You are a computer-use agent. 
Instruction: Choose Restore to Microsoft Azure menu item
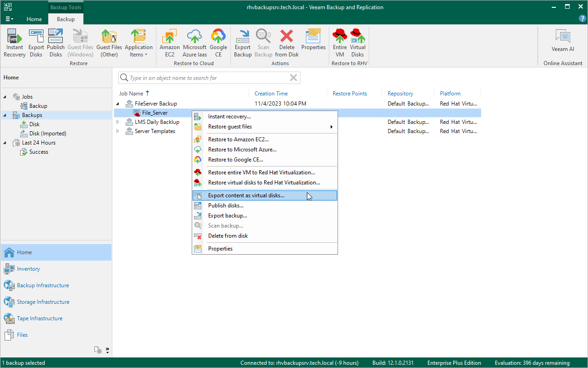265,150
